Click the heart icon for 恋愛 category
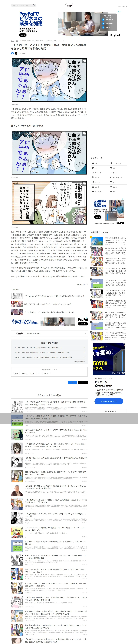Image resolution: width=138 pixels, height=644 pixels. point(111,168)
